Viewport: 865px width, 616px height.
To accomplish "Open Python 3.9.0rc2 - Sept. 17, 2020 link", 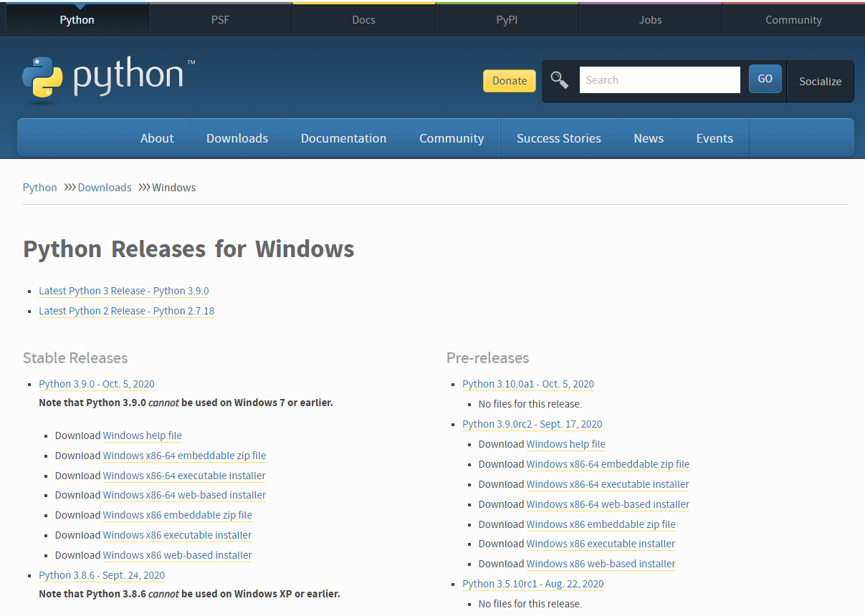I will [x=532, y=424].
